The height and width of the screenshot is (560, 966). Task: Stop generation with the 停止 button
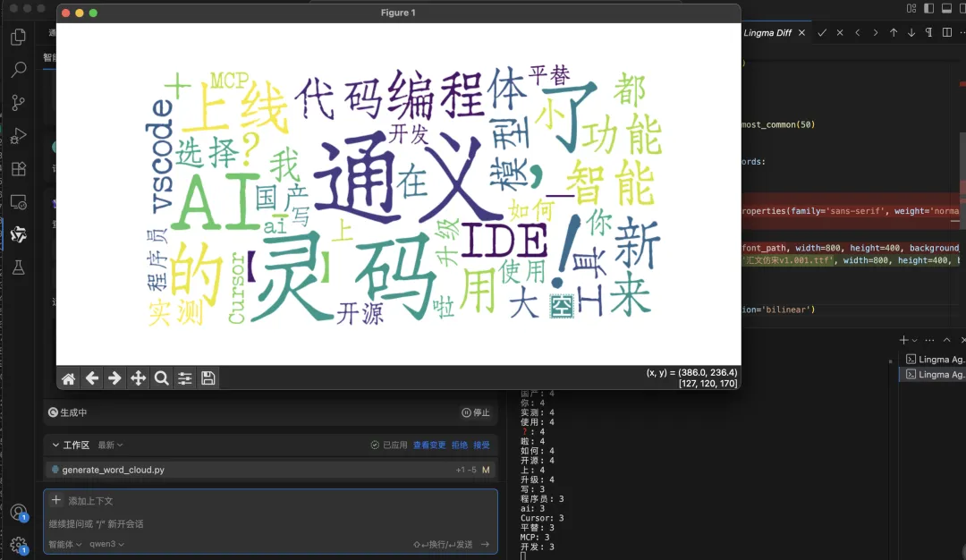(476, 412)
